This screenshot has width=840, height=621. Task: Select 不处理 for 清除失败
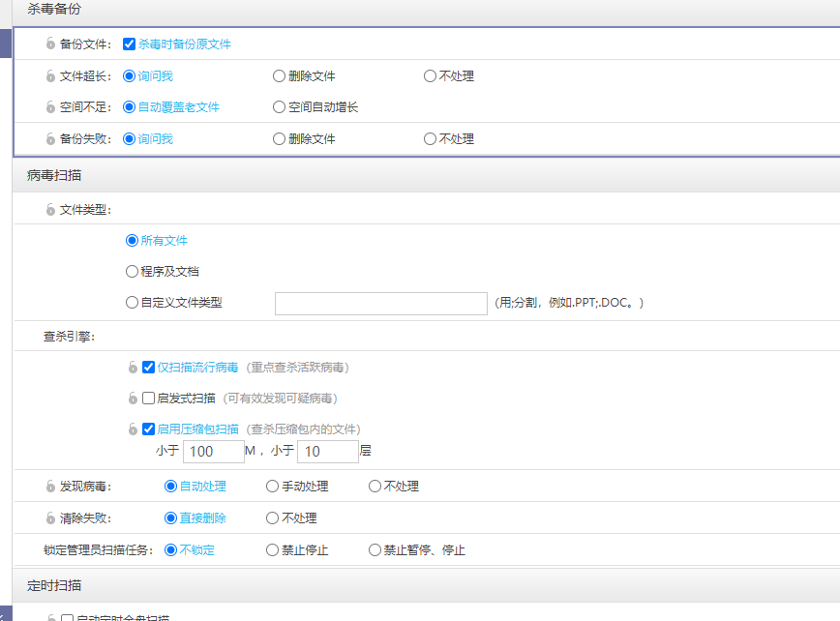point(272,518)
